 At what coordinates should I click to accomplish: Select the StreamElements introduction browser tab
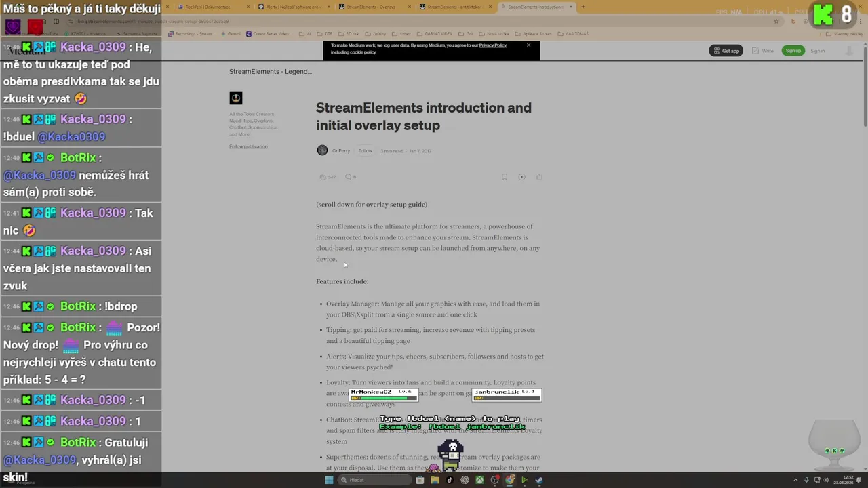pyautogui.click(x=538, y=7)
